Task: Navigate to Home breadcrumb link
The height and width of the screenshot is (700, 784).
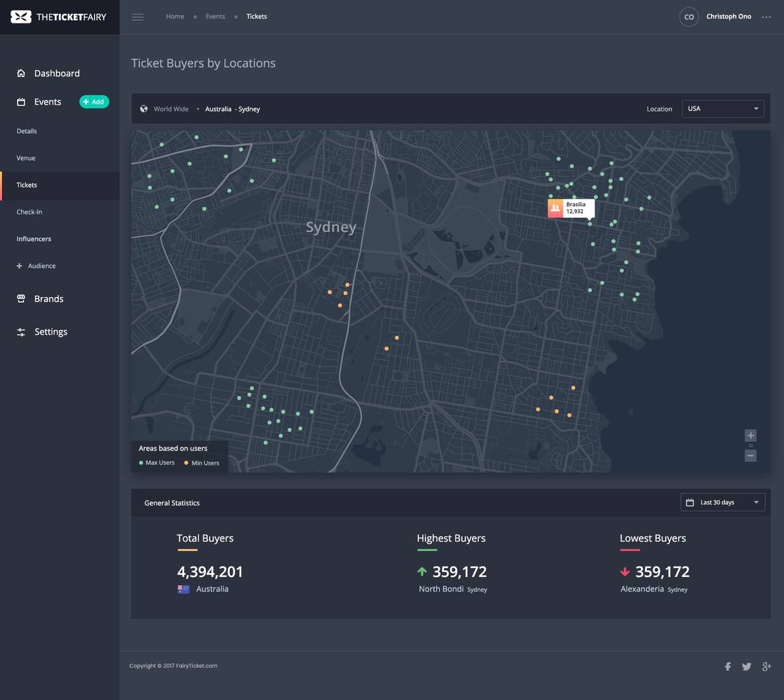Action: 175,16
